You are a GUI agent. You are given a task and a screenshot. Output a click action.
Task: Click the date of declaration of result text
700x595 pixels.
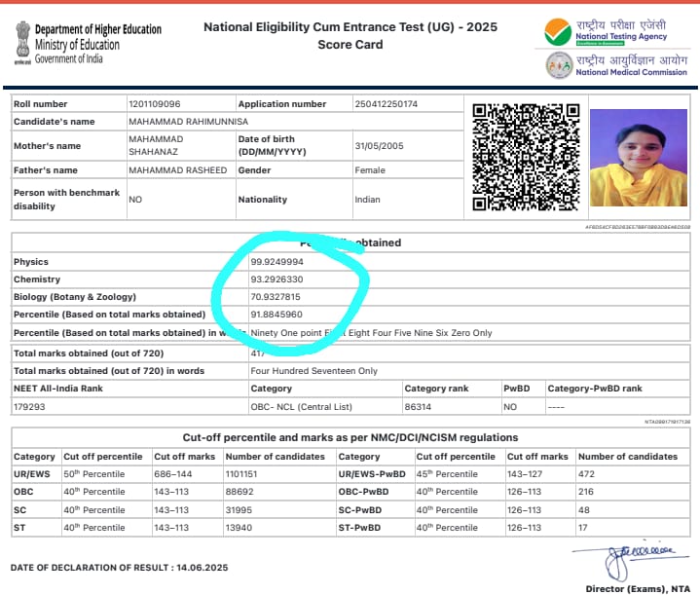pos(118,567)
